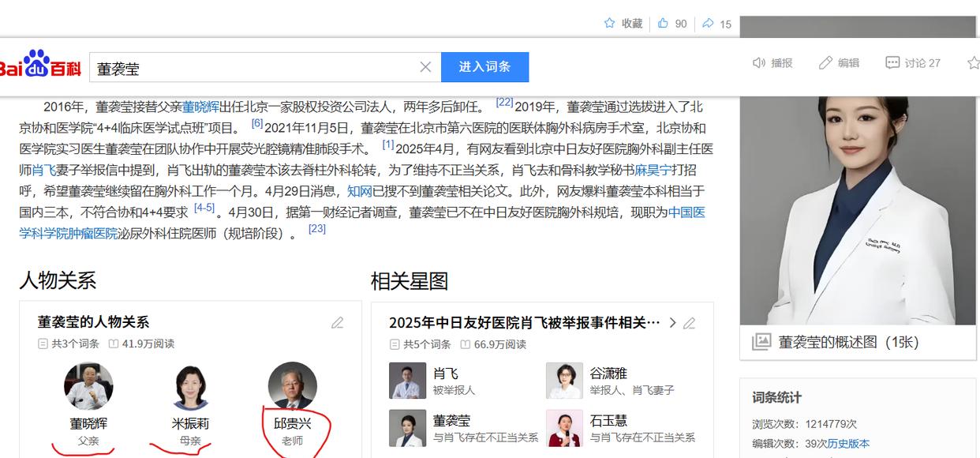Click 石玉慧 thumbnail in 相关星图
This screenshot has width=980, height=458.
[x=564, y=428]
